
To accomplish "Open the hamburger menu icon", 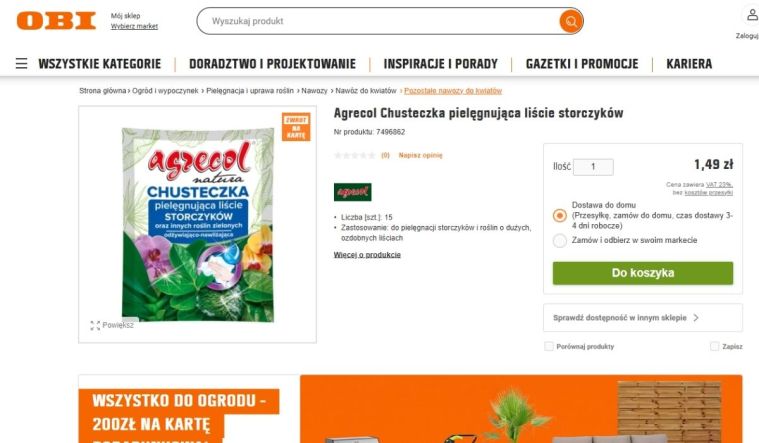I will coord(21,63).
